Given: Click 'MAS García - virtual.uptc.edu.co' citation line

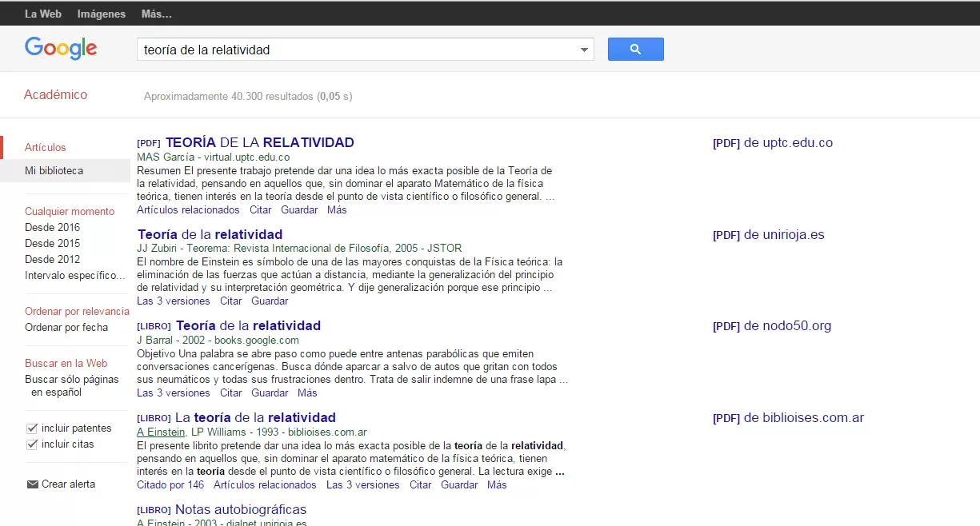Looking at the screenshot, I should coord(214,157).
